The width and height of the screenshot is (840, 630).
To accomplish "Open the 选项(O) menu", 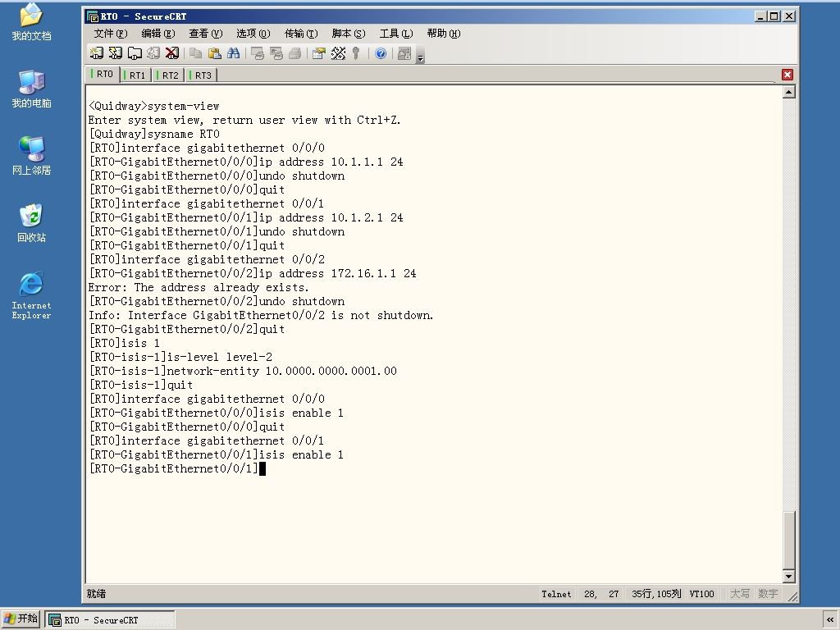I will [253, 33].
